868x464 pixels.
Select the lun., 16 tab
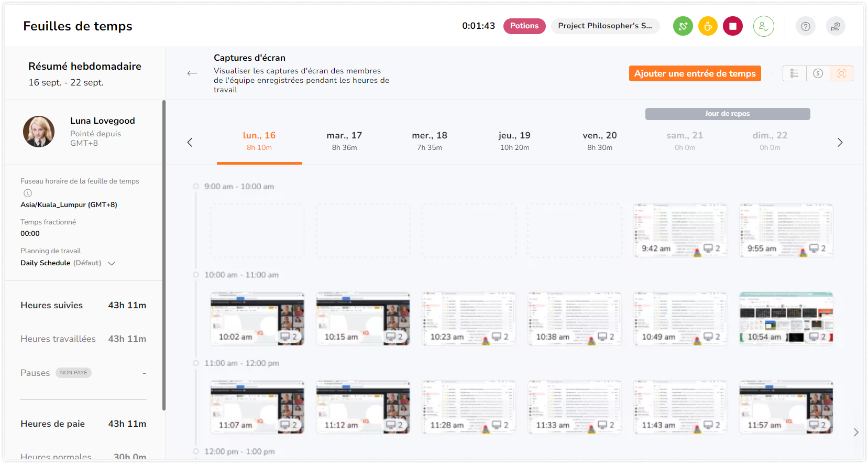coord(259,141)
